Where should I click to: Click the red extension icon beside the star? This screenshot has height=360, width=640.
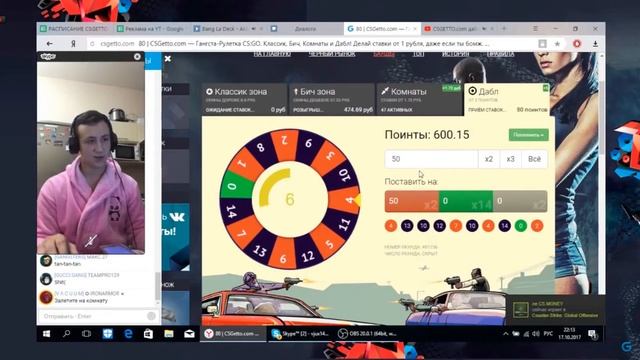point(577,44)
